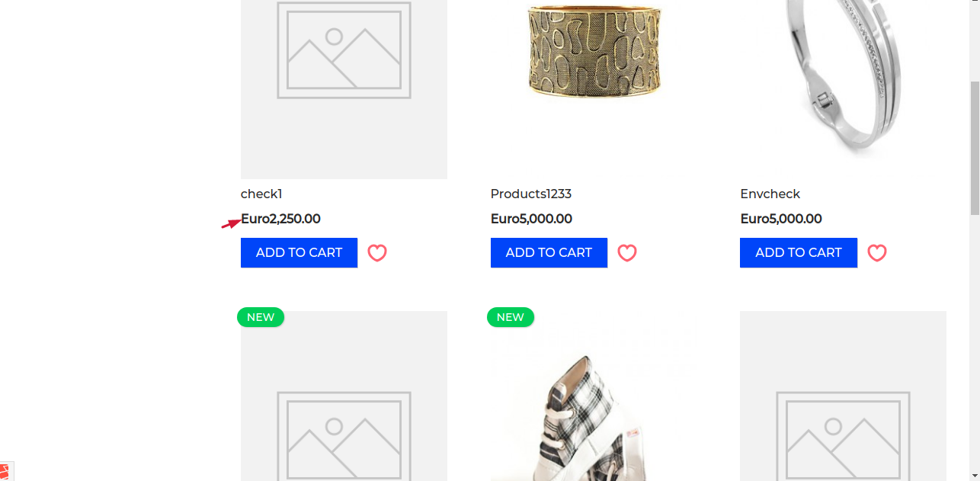Click the heart icon for Products1233
Image resolution: width=980 pixels, height=481 pixels.
627,253
